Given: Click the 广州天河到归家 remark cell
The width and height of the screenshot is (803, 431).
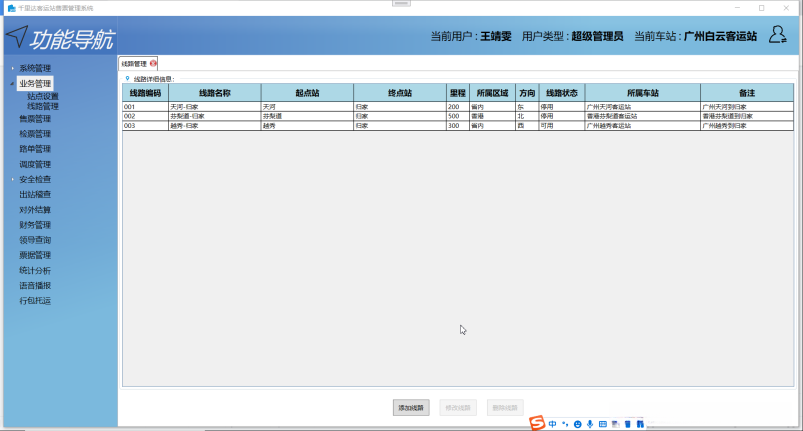Looking at the screenshot, I should click(747, 107).
